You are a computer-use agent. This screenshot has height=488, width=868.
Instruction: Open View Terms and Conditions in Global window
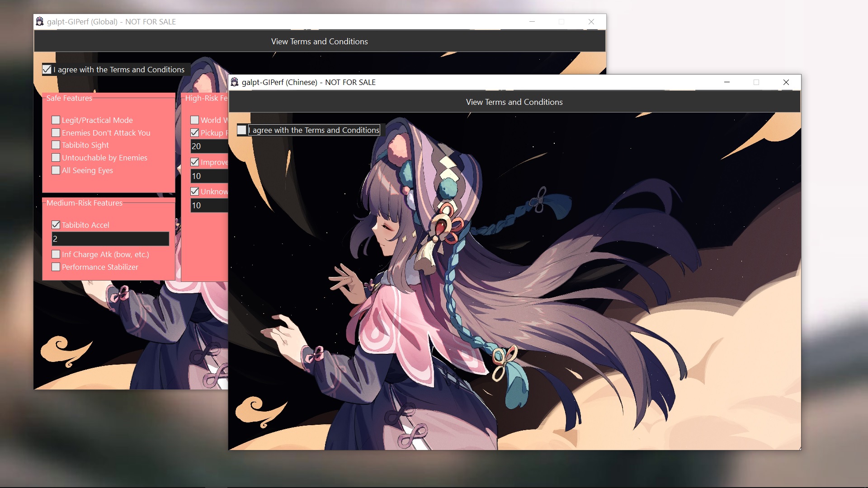320,42
